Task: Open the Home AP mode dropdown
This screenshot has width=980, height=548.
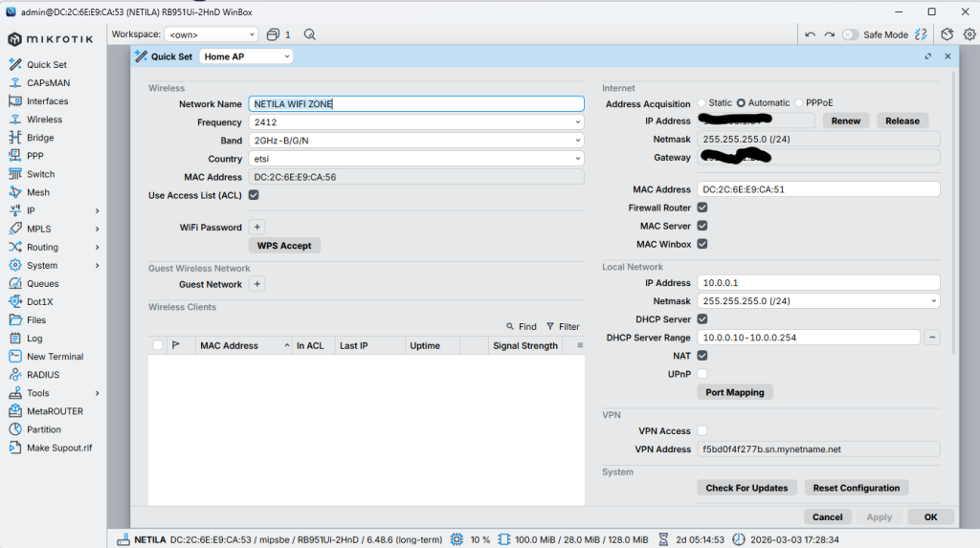Action: [246, 56]
